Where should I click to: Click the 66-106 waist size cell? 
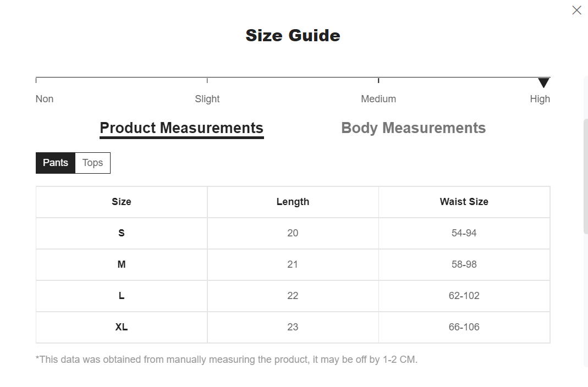point(464,327)
